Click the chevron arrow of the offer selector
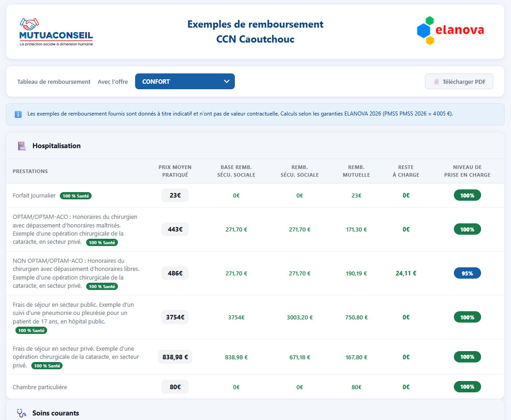511x420 pixels. click(227, 82)
